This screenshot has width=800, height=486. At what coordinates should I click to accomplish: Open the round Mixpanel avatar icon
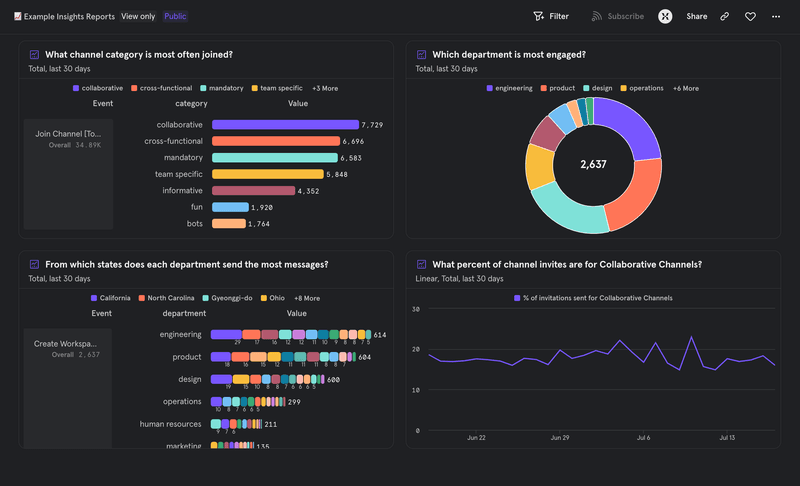click(665, 17)
